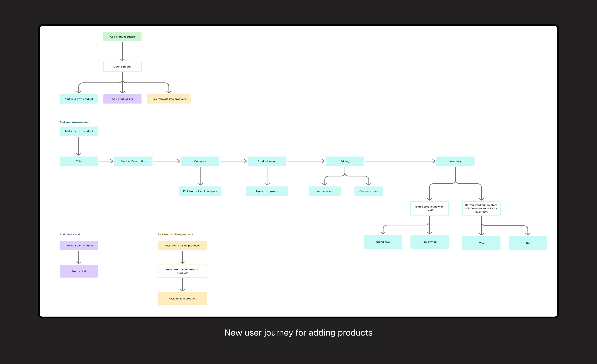Select the 'Upload dropzone' node
Viewport: 597px width, 364px height.
267,191
